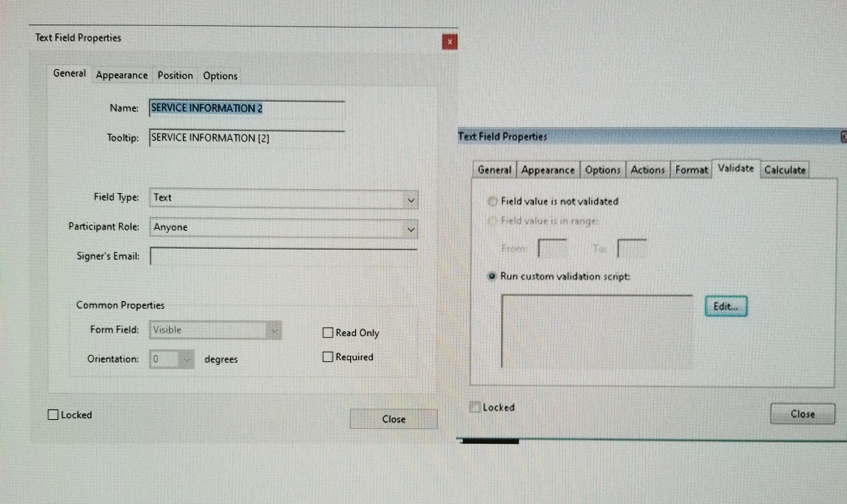Open the Actions tab
This screenshot has height=504, width=847.
647,169
